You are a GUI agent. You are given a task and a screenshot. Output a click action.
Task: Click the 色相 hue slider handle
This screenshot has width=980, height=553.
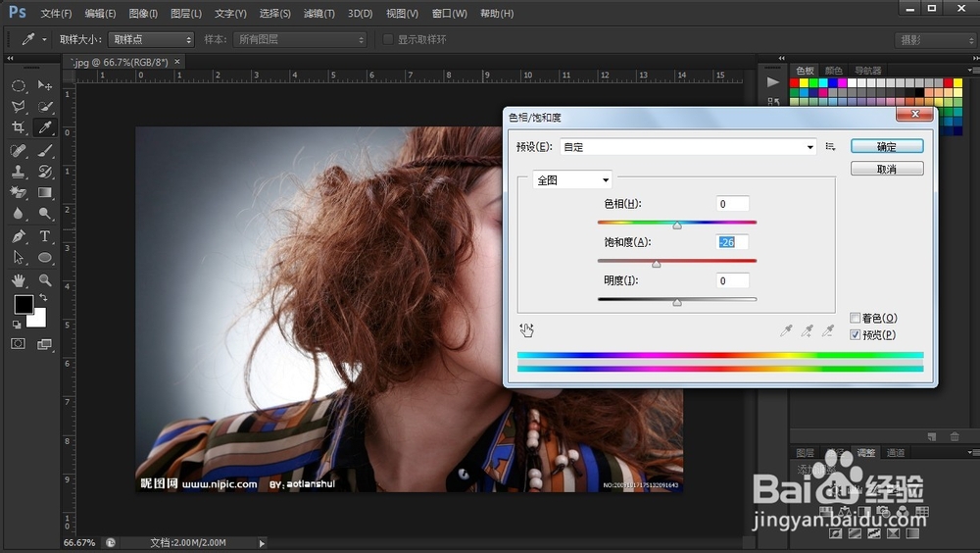click(677, 226)
